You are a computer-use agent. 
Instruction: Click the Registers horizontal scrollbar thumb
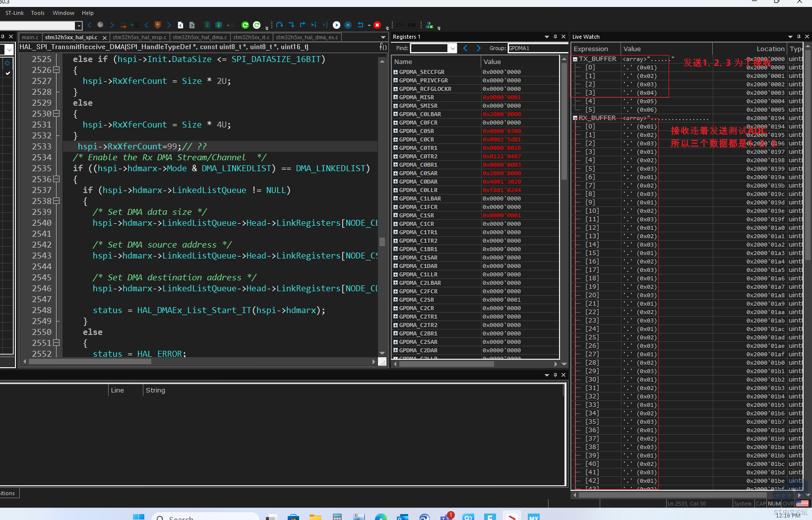tap(446, 364)
